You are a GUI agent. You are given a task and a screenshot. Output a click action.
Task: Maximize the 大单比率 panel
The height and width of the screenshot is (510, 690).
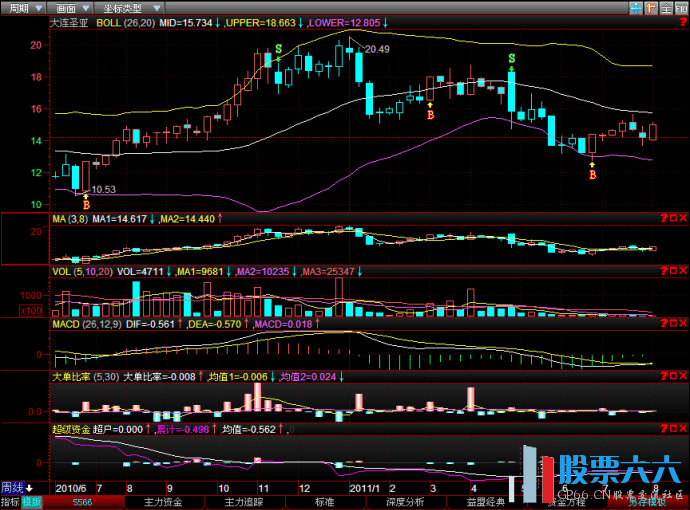(x=674, y=376)
